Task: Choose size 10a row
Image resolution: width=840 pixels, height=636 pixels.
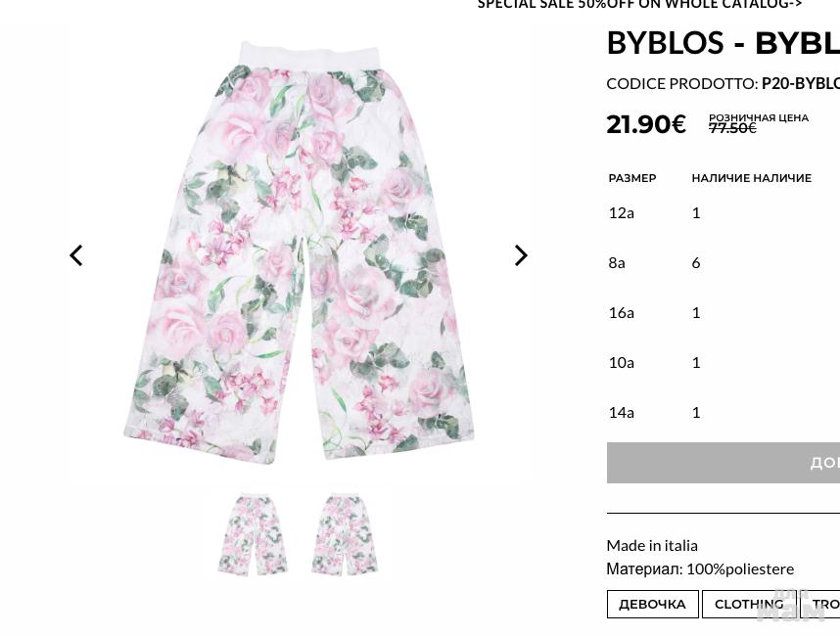Action: click(723, 362)
